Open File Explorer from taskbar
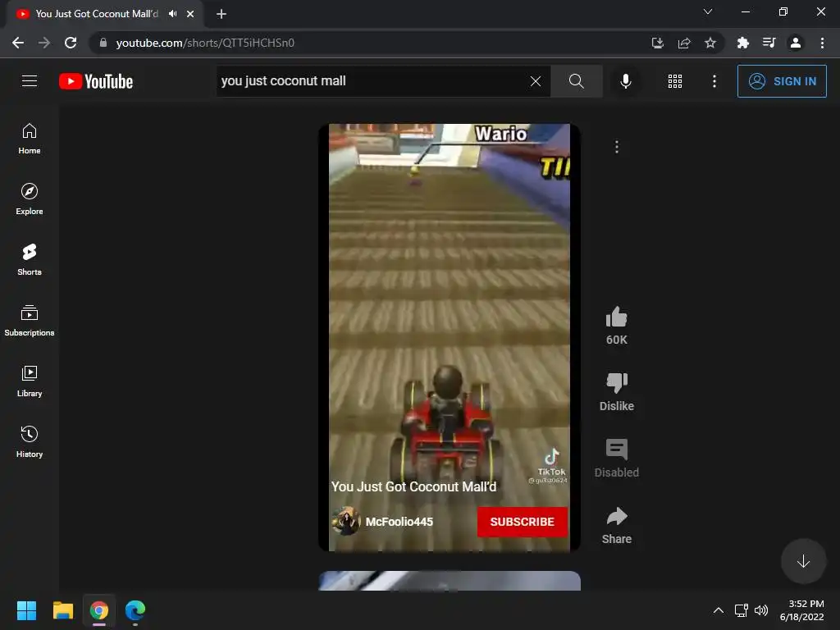Screen dimensions: 840x630 coord(62,610)
